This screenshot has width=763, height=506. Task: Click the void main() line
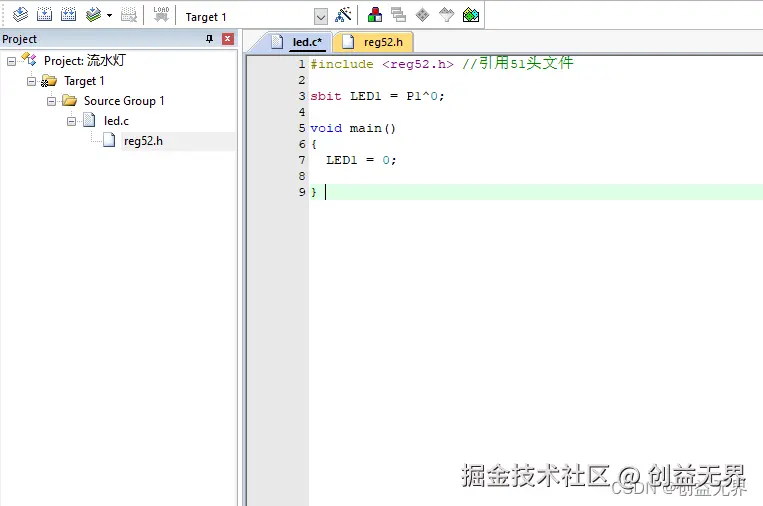353,128
